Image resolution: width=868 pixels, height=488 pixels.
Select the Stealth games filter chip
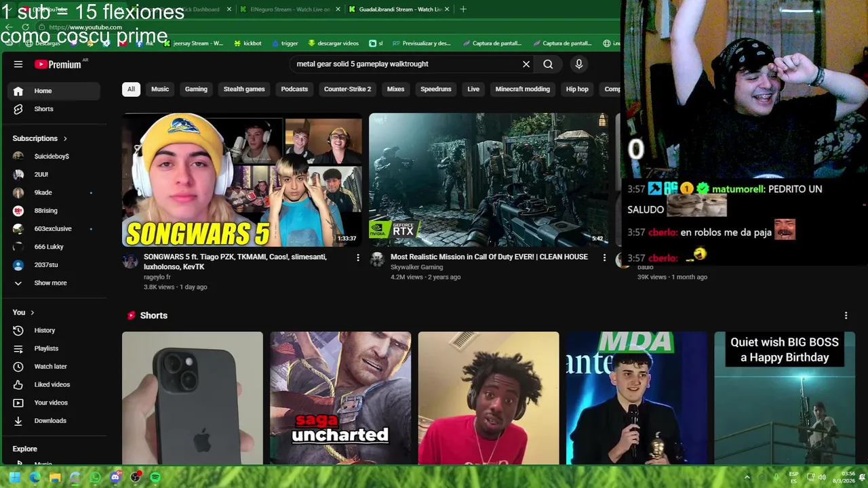coord(244,89)
